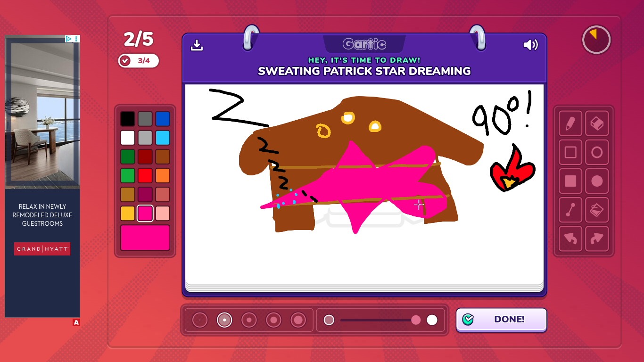Submit drawing with the DONE! button
The width and height of the screenshot is (644, 362).
501,320
